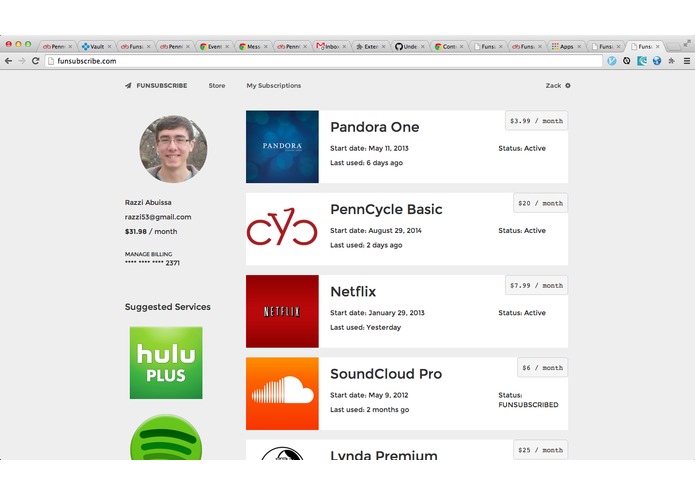This screenshot has width=695, height=494.
Task: Switch to the Gmail Inbox tab
Action: click(x=332, y=47)
